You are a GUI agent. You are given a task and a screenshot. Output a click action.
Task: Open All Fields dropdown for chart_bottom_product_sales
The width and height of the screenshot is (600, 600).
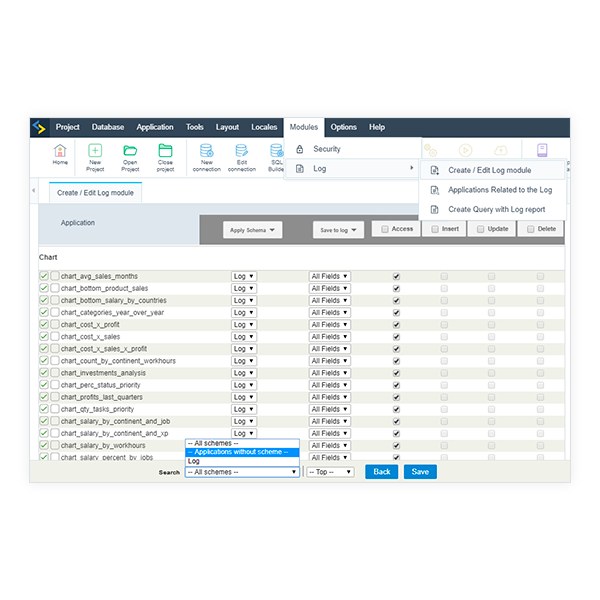329,288
